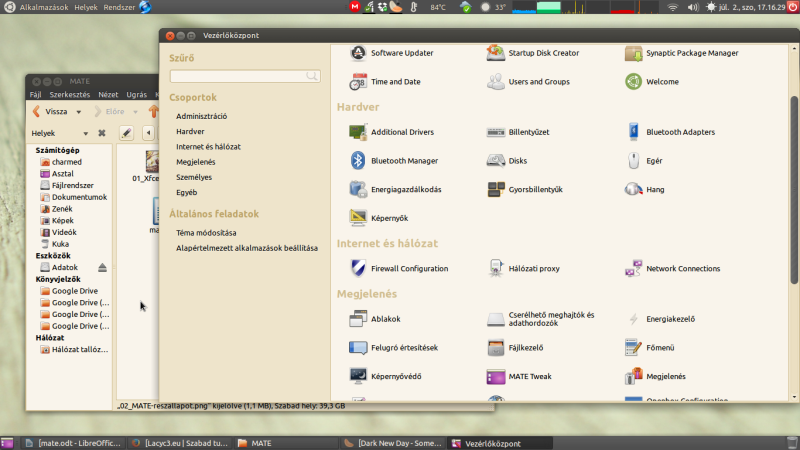Open Egér mouse settings
800x450 pixels.
643,161
